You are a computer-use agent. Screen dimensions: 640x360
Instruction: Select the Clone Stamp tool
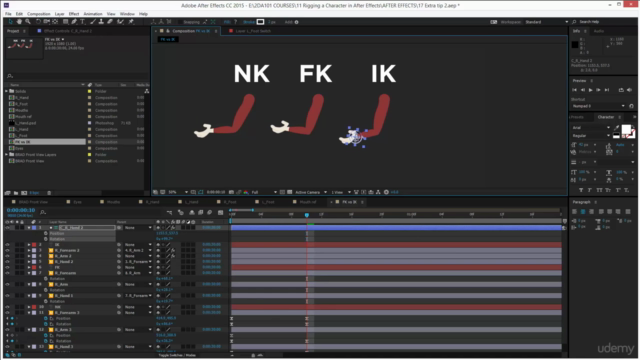101,22
